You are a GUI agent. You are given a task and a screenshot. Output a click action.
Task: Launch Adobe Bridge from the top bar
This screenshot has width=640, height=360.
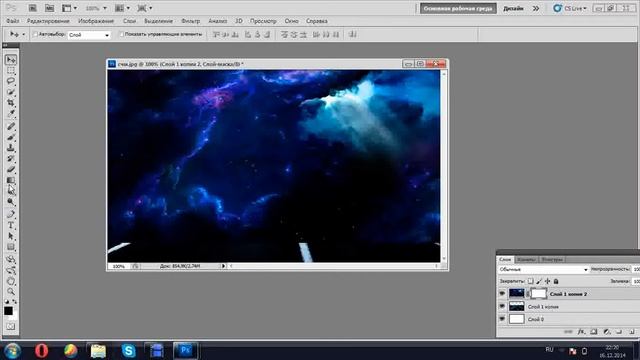click(32, 8)
